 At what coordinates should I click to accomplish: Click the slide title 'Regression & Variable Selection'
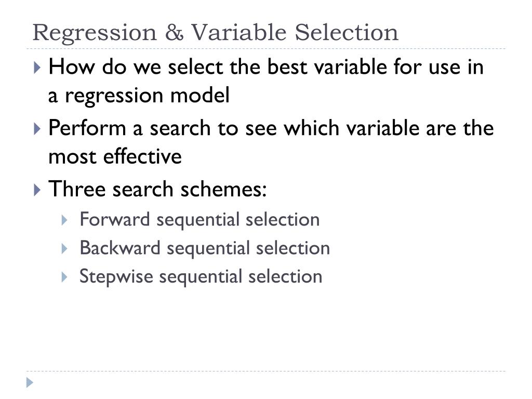[215, 33]
